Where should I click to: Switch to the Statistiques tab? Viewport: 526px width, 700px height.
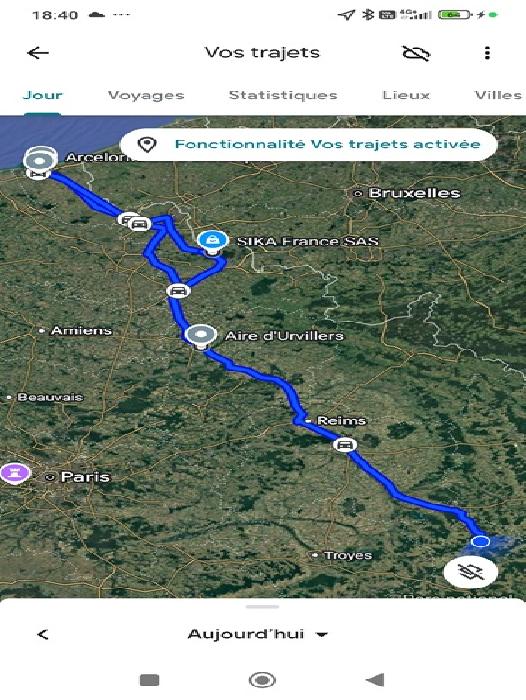click(283, 95)
